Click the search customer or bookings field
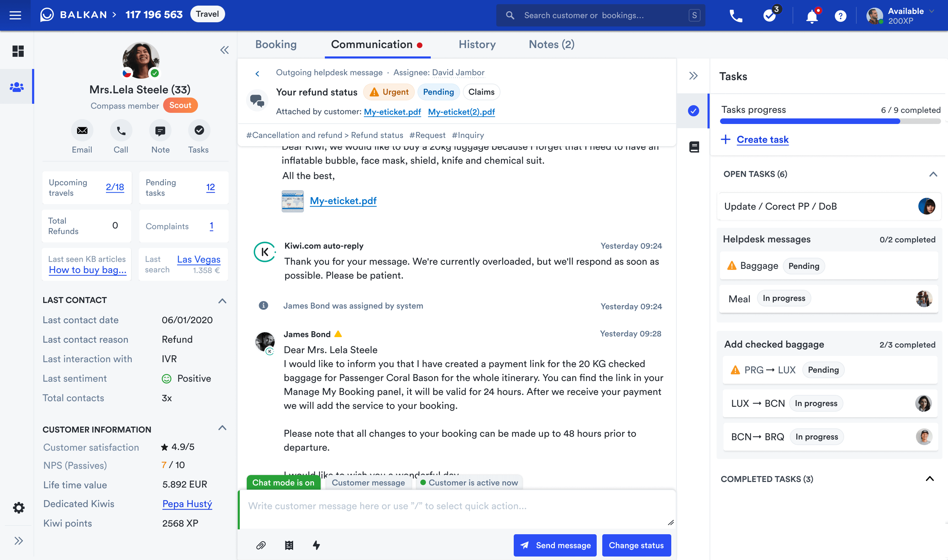 [x=601, y=15]
